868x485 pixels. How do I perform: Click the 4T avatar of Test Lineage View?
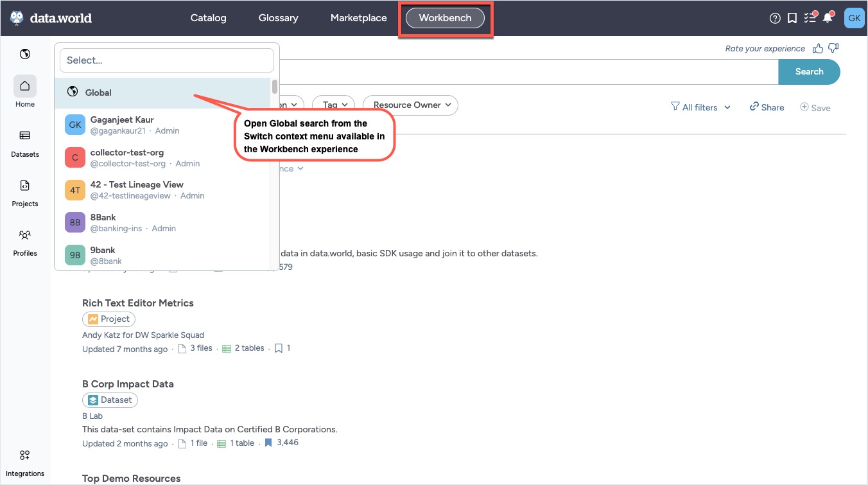75,190
